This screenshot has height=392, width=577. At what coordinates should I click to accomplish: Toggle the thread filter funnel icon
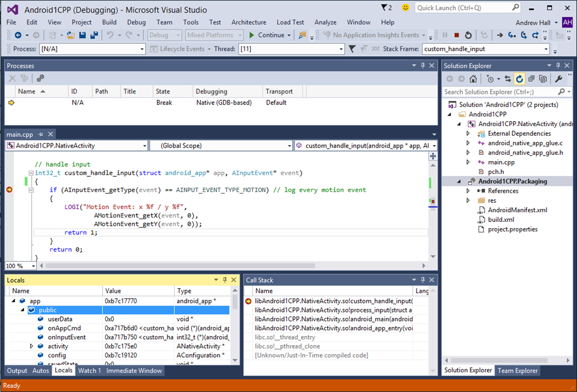pyautogui.click(x=352, y=49)
